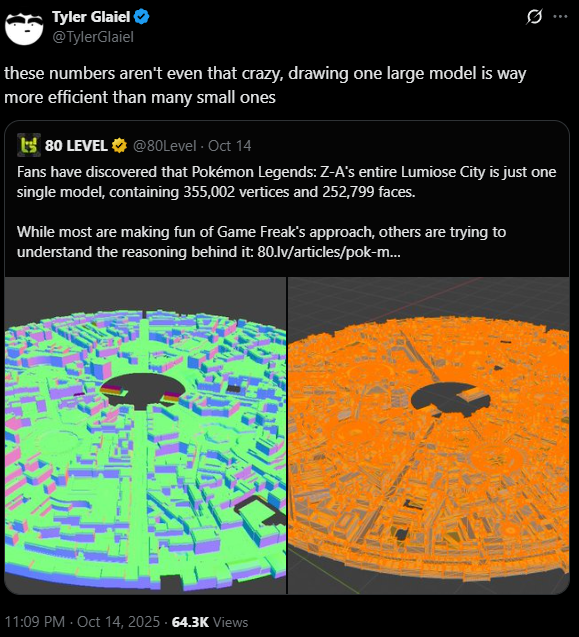Image resolution: width=579 pixels, height=637 pixels.
Task: Open Tyler Glaiel's profile avatar
Action: pos(24,28)
